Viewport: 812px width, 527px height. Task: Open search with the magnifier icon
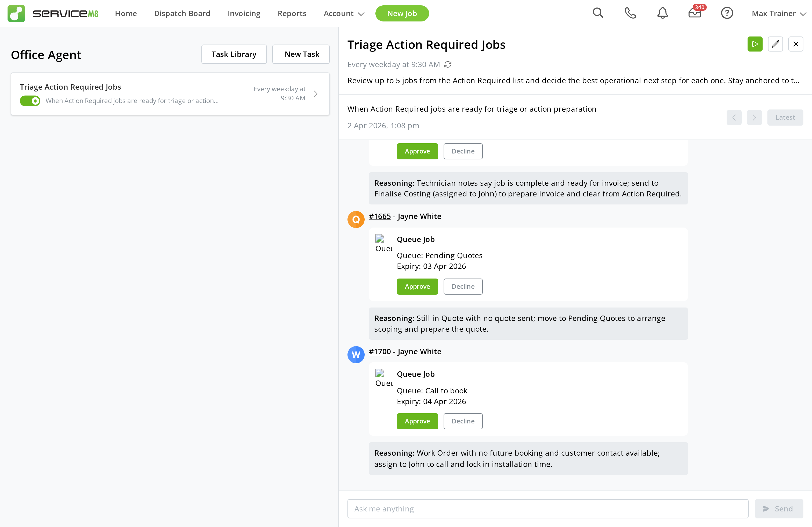(x=598, y=13)
